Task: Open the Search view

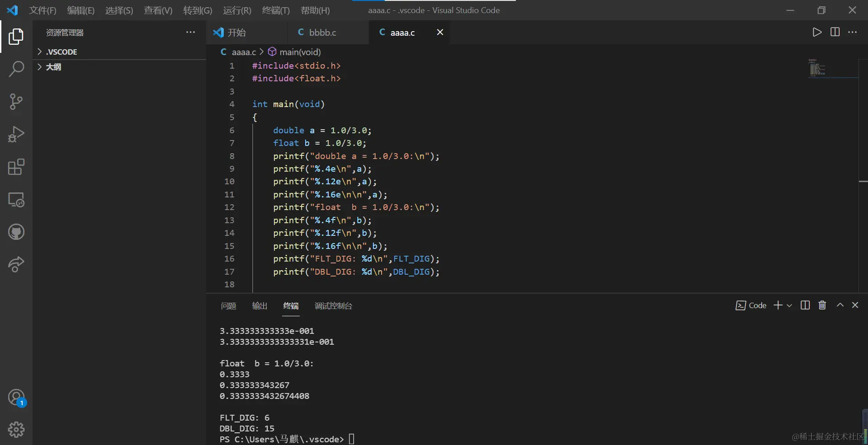Action: pyautogui.click(x=16, y=69)
